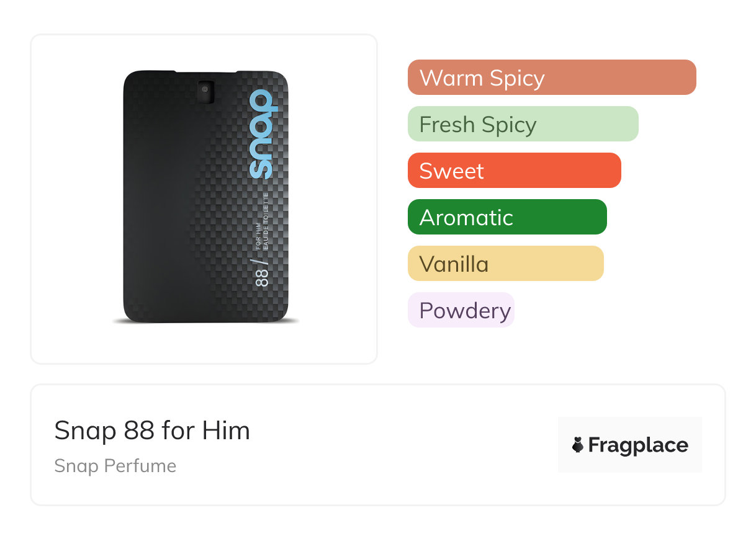Click the blue snap logo on bottle
The width and height of the screenshot is (756, 536).
[x=261, y=134]
